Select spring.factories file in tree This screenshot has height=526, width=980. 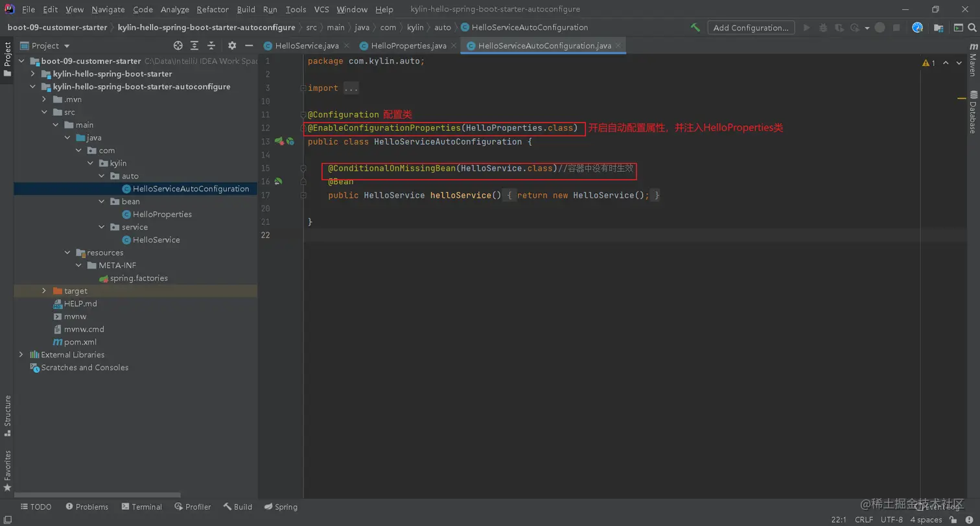pyautogui.click(x=133, y=278)
